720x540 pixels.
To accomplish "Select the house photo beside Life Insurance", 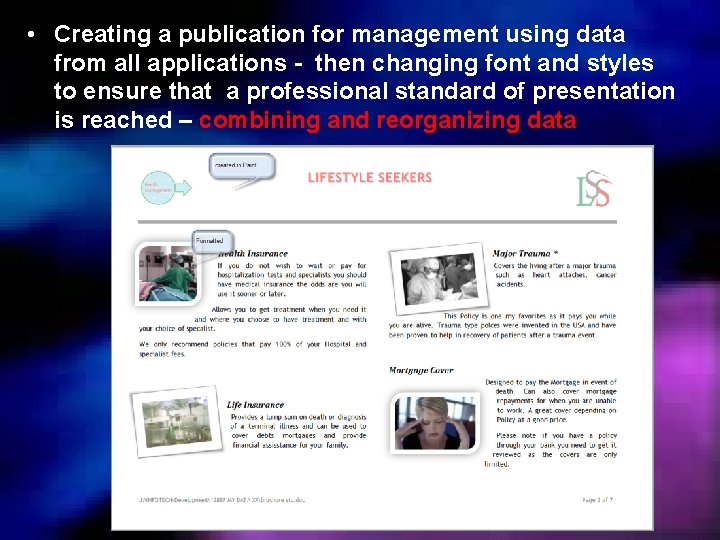I will 177,422.
